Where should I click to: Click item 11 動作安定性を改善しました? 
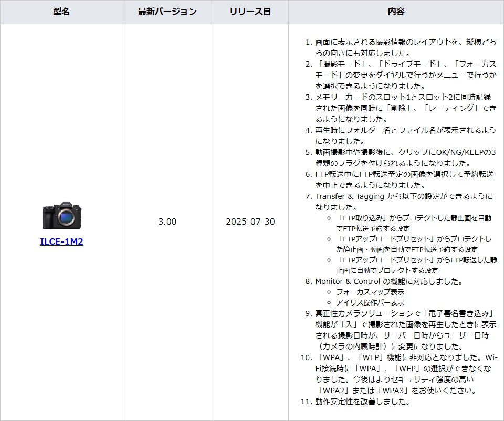tap(363, 402)
